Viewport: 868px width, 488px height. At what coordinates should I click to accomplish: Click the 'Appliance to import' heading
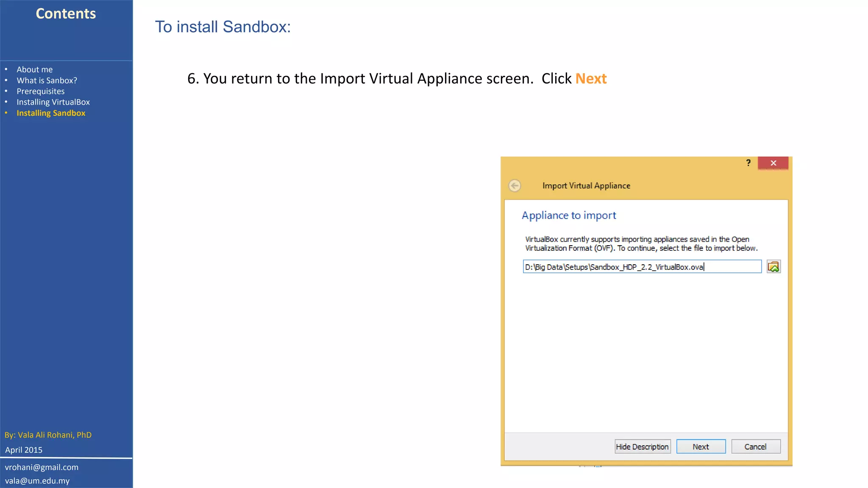(x=569, y=215)
